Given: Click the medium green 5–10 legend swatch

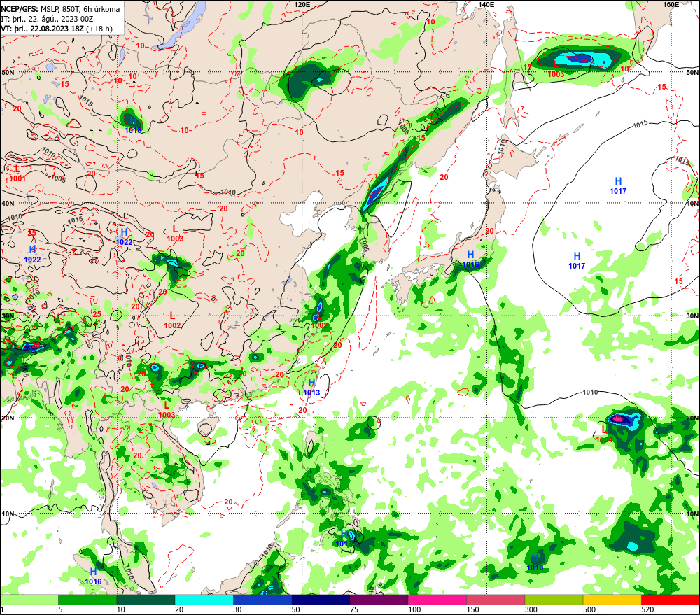Looking at the screenshot, I should click(87, 600).
